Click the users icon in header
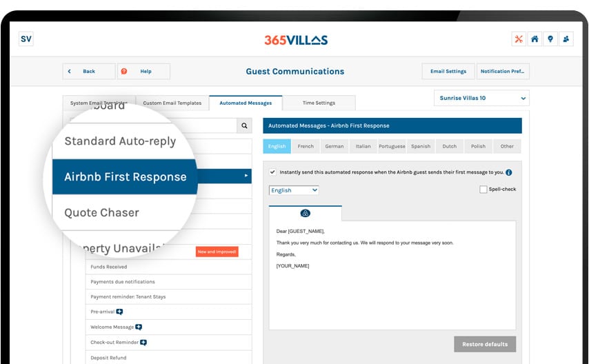The width and height of the screenshot is (589, 364). click(x=566, y=39)
